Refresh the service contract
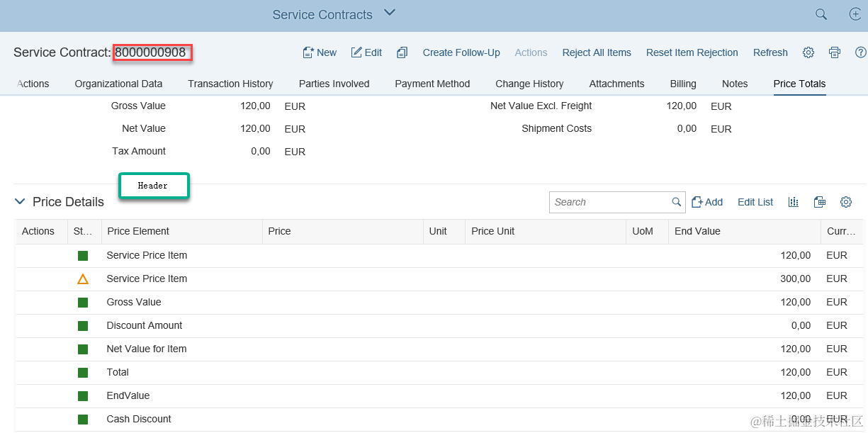This screenshot has width=868, height=433. coord(770,52)
